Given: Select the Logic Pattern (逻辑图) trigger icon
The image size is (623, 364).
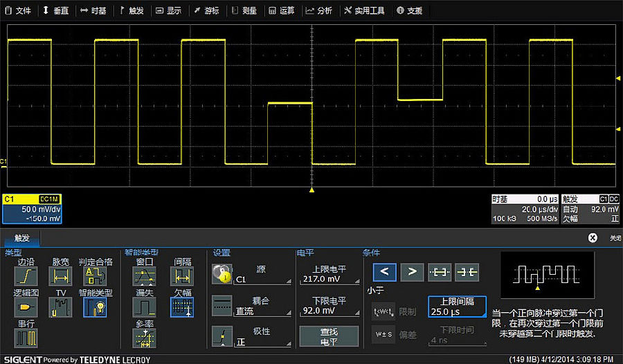Looking at the screenshot, I should [26, 307].
